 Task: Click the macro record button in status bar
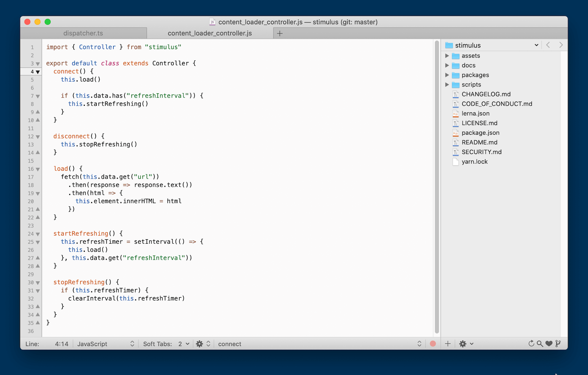(x=432, y=344)
